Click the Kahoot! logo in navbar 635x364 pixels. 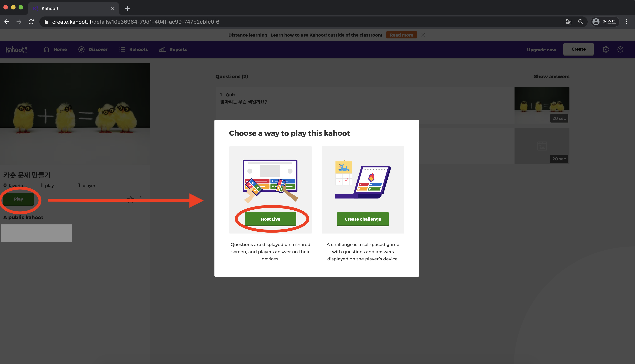(x=16, y=49)
